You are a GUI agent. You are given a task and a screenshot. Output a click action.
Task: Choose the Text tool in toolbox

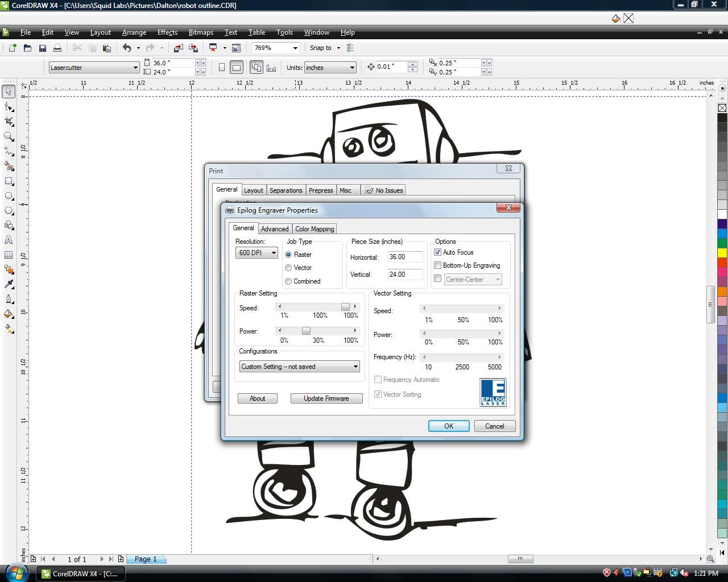pos(9,240)
